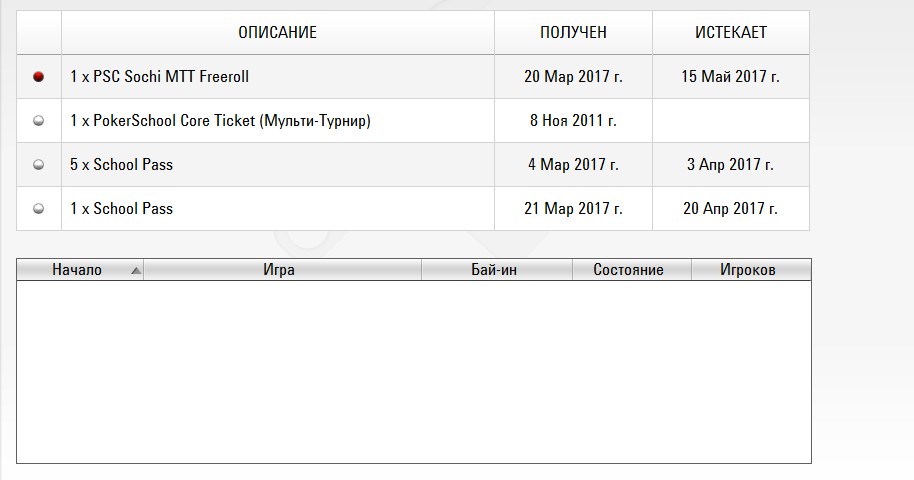
Task: Select the PSC Sochi MTT Freeroll radio button
Action: (38, 76)
